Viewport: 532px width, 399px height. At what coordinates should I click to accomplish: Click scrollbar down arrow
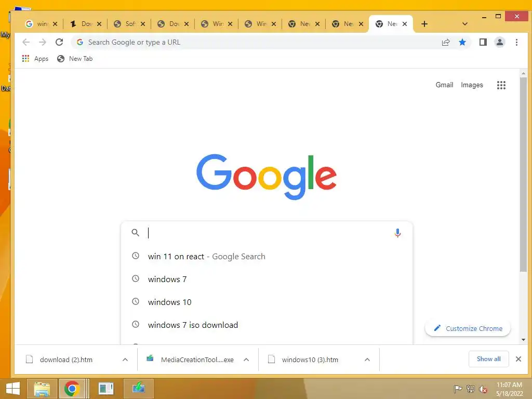tap(523, 340)
